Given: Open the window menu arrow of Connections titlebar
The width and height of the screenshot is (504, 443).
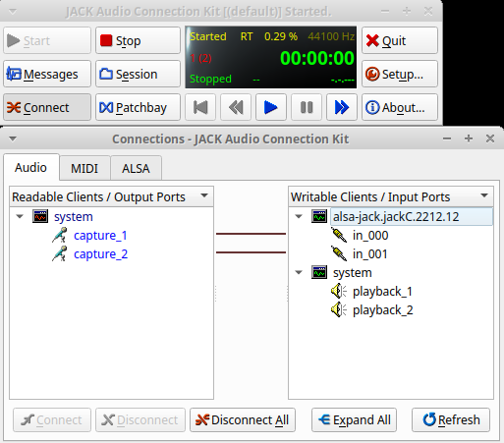Looking at the screenshot, I should (13, 138).
